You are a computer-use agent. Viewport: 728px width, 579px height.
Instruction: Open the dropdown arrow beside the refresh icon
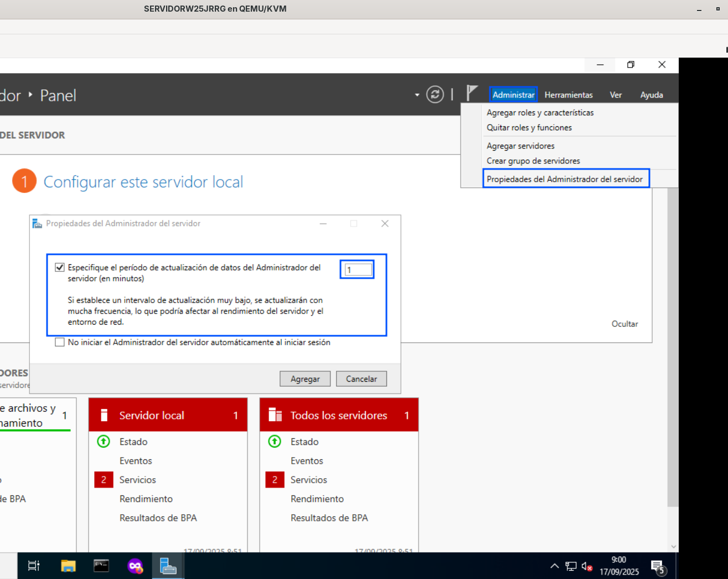(x=417, y=95)
